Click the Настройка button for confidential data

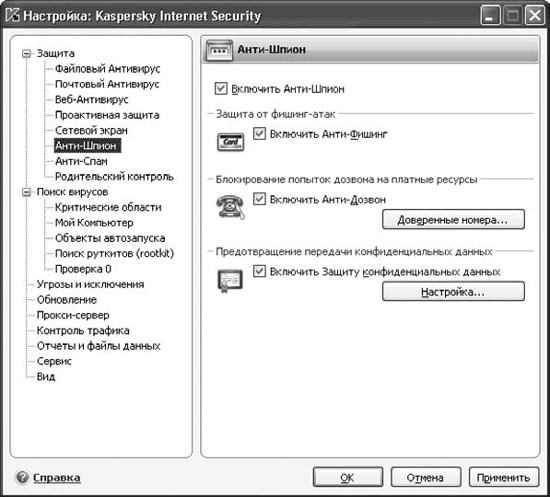(x=453, y=291)
